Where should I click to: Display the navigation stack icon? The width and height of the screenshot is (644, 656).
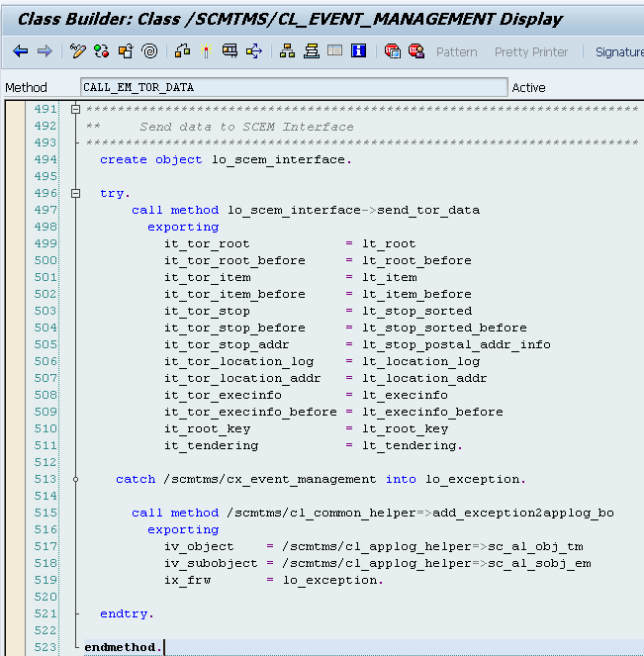pos(312,51)
